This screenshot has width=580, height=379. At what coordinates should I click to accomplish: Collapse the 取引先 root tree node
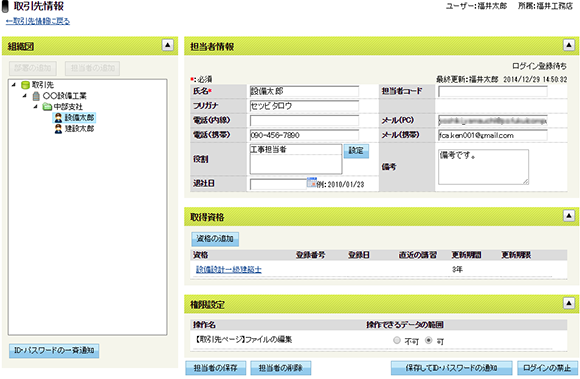tap(14, 85)
